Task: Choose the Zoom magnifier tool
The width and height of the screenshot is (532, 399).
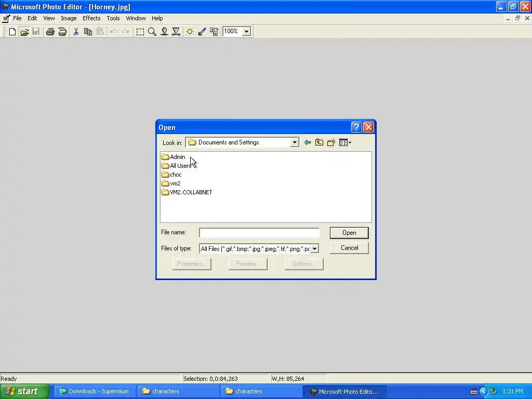Action: pyautogui.click(x=152, y=32)
